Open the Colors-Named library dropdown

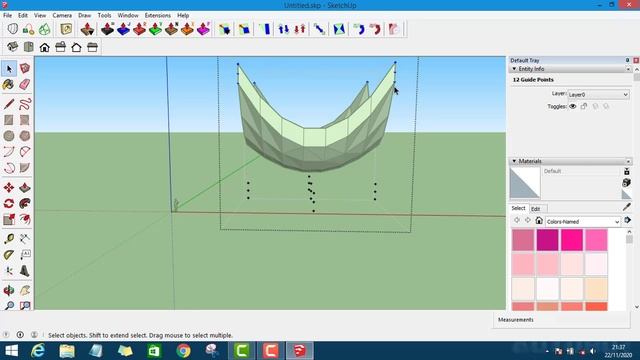(583, 222)
